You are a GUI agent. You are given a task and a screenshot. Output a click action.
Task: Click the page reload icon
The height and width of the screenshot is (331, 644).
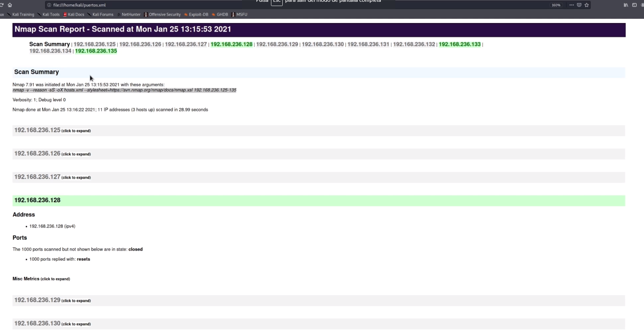tap(2, 5)
